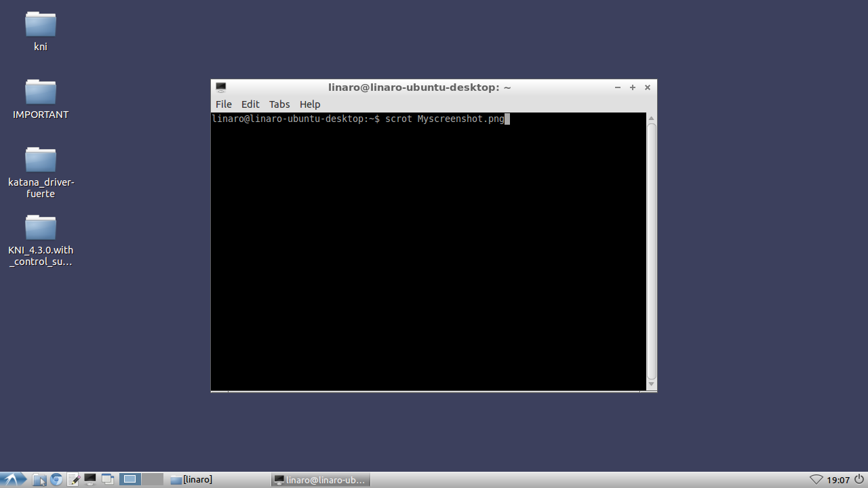
Task: Open the File menu in terminal
Action: (x=224, y=104)
